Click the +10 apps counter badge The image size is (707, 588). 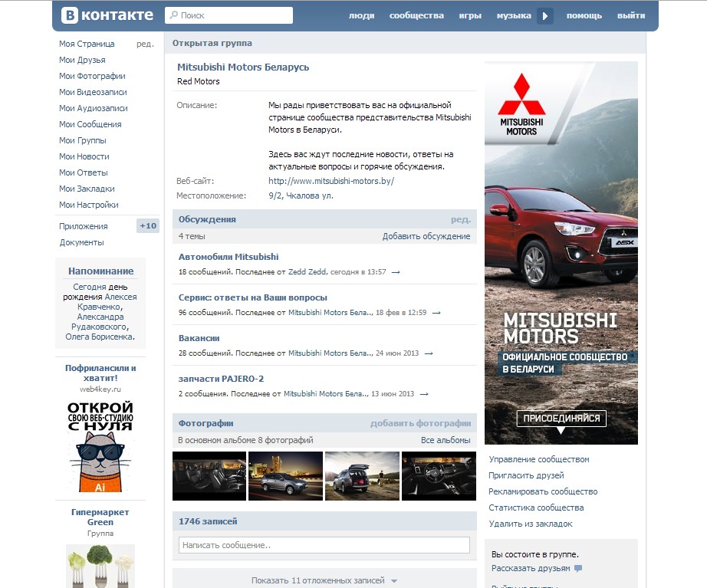pos(148,226)
